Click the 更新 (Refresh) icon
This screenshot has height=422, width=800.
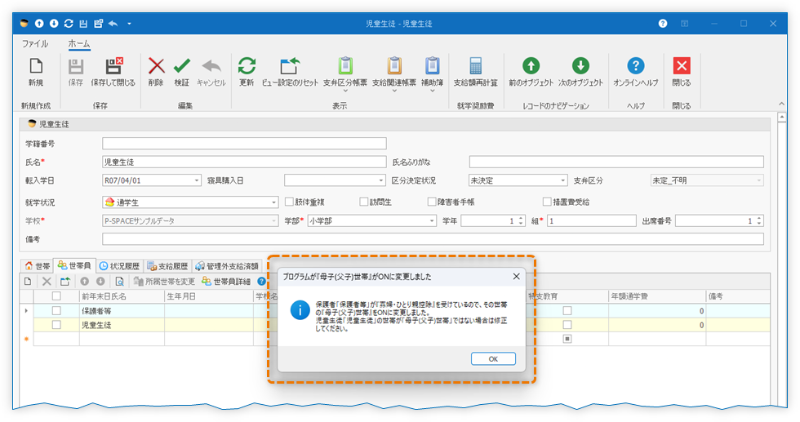(x=247, y=67)
